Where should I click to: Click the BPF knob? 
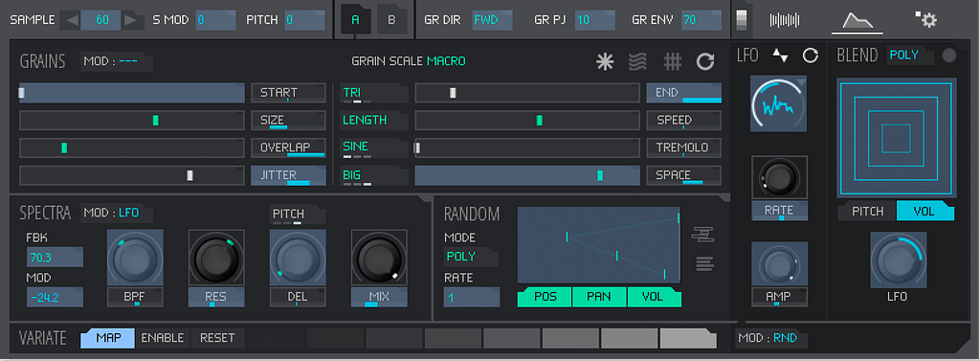click(135, 258)
